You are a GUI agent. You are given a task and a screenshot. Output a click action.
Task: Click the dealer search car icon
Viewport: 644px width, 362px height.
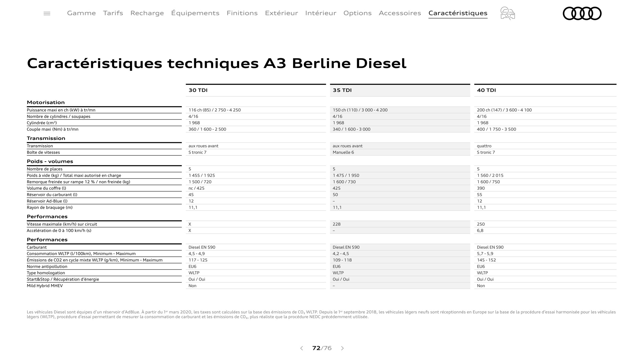click(x=508, y=13)
